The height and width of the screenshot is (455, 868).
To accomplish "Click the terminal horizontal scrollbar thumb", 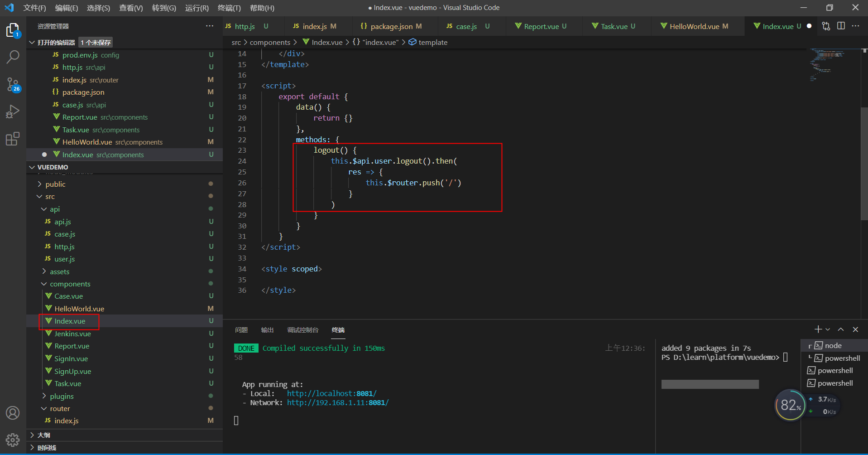I will click(x=710, y=384).
